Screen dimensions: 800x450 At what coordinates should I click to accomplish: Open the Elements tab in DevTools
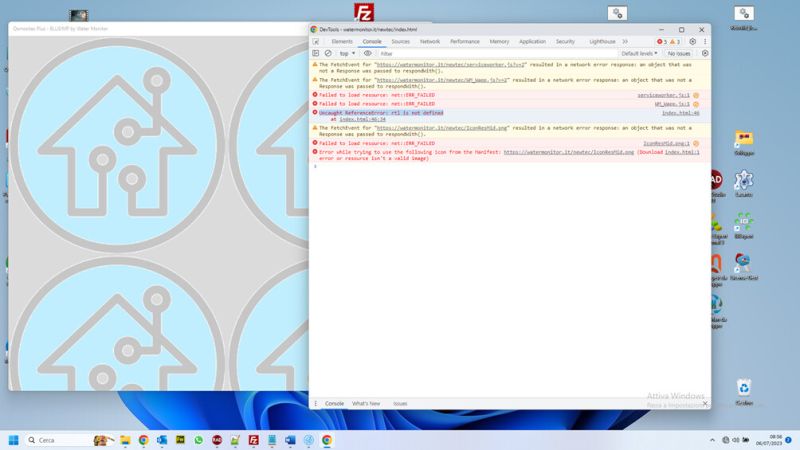coord(342,41)
